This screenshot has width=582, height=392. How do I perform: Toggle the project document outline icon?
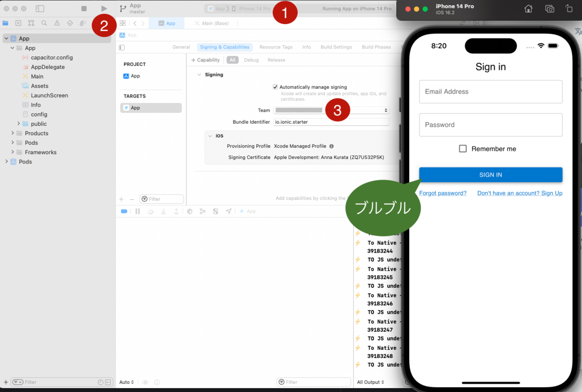[122, 48]
